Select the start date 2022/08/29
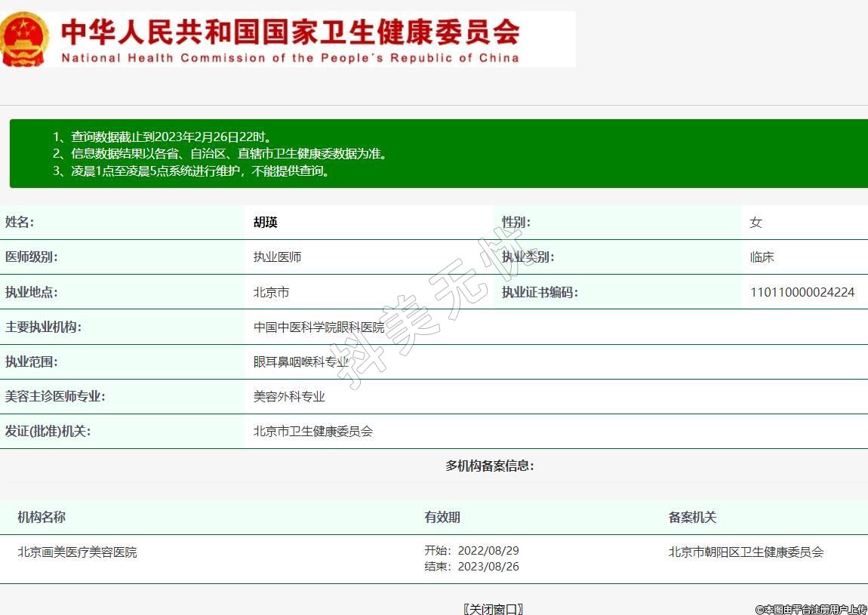The image size is (868, 615). click(488, 551)
